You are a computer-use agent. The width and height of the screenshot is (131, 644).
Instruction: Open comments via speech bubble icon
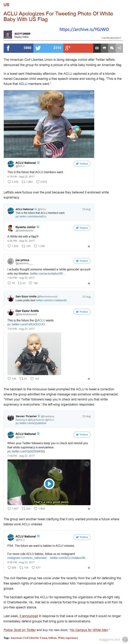112,48
